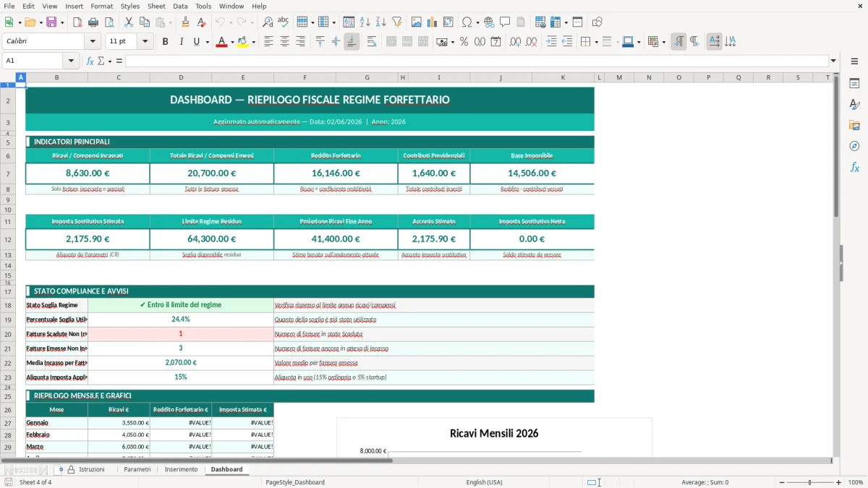Run the spelling check

tap(283, 22)
